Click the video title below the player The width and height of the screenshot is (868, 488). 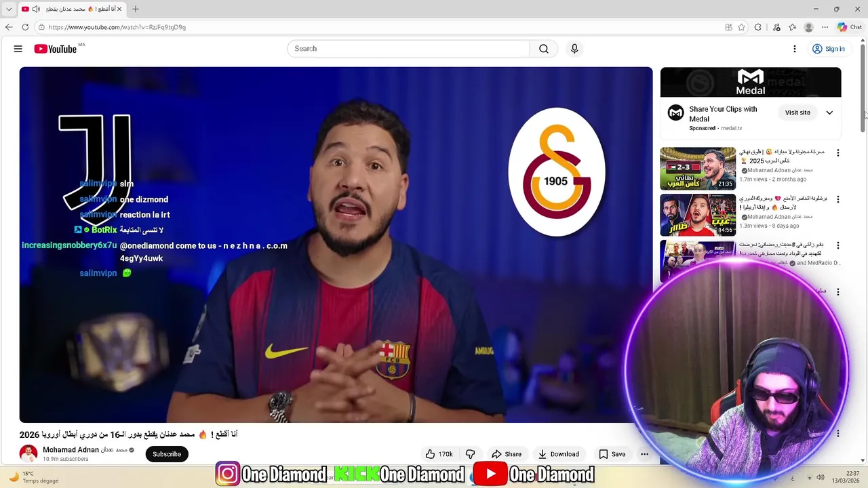click(x=129, y=434)
